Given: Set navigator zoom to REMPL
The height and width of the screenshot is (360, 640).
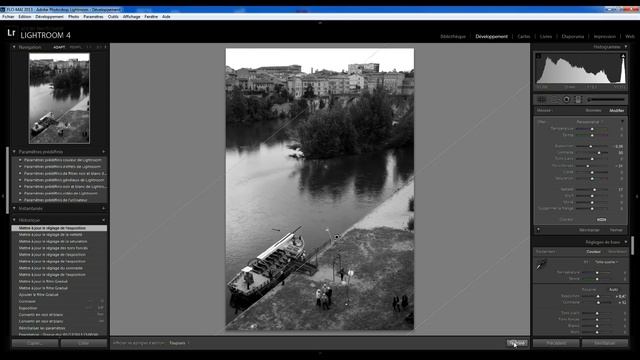Looking at the screenshot, I should pos(76,47).
